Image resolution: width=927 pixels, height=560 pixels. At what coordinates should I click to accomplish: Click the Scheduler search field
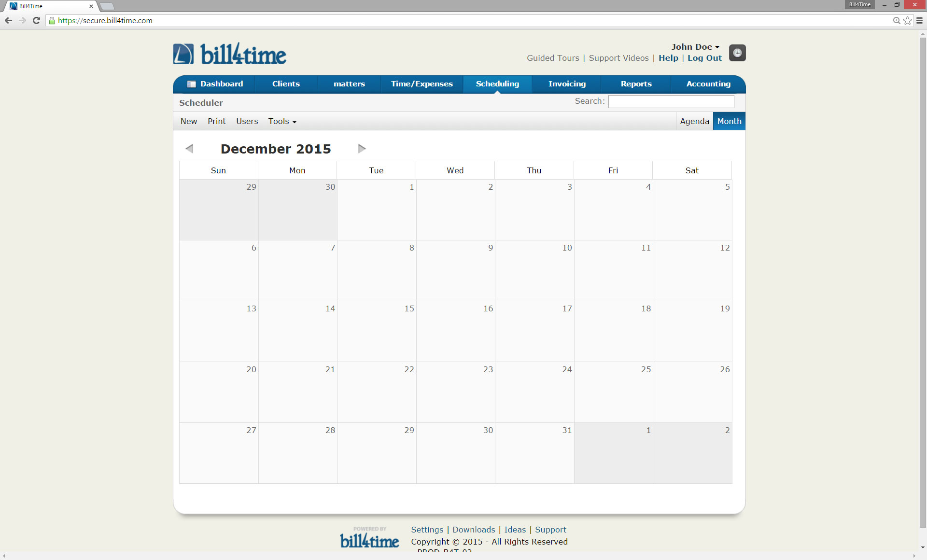(671, 101)
